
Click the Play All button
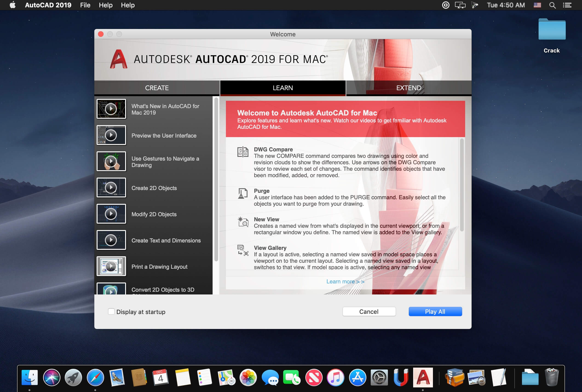435,311
